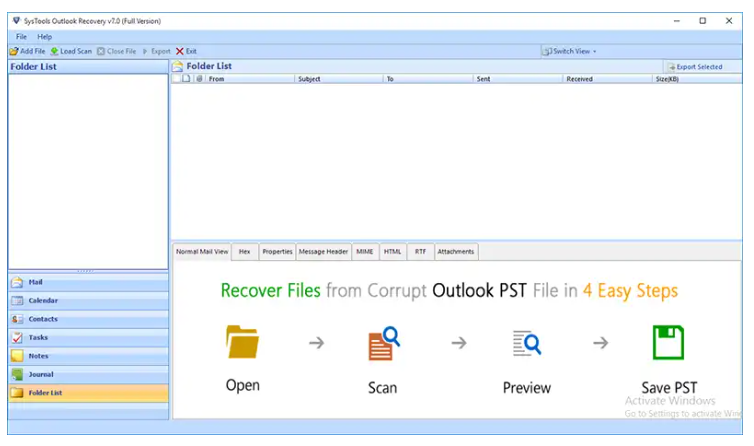This screenshot has width=754, height=446.
Task: Toggle the select-all checkbox in the header
Action: (x=176, y=78)
